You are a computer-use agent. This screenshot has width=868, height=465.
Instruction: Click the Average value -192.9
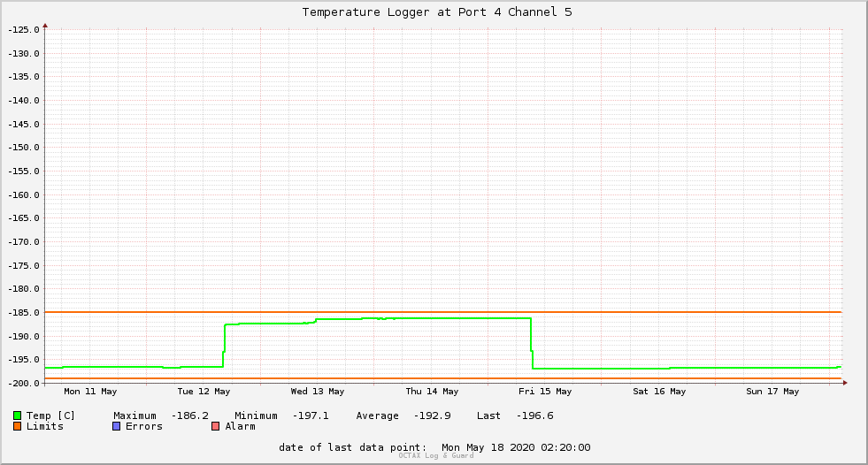pyautogui.click(x=433, y=415)
